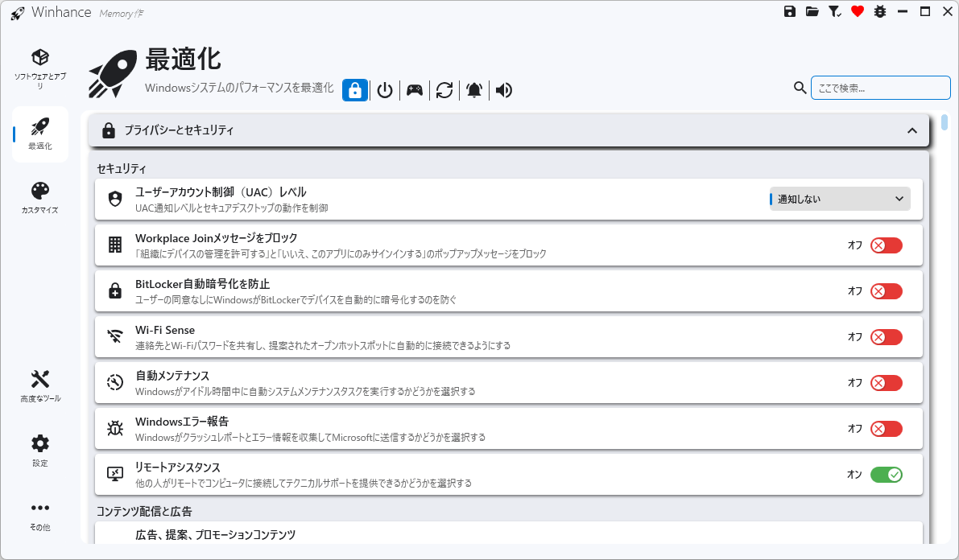This screenshot has height=560, width=959.
Task: Click the bug report icon
Action: tap(880, 12)
